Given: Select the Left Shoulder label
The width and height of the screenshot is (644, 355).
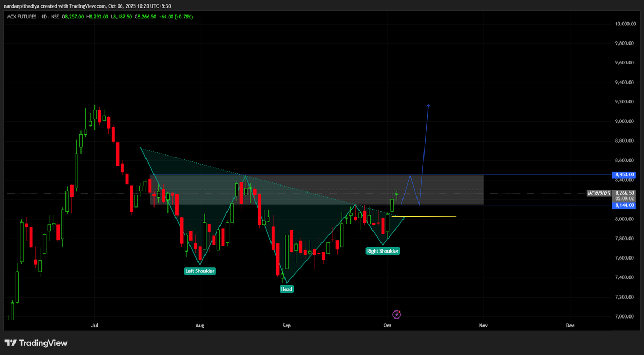Looking at the screenshot, I should click(x=200, y=271).
